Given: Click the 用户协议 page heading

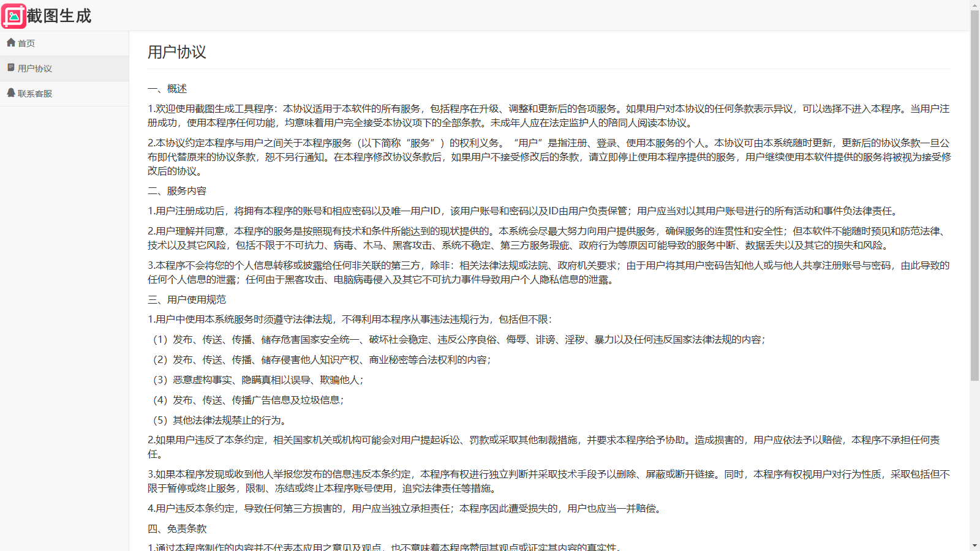Looking at the screenshot, I should tap(177, 52).
